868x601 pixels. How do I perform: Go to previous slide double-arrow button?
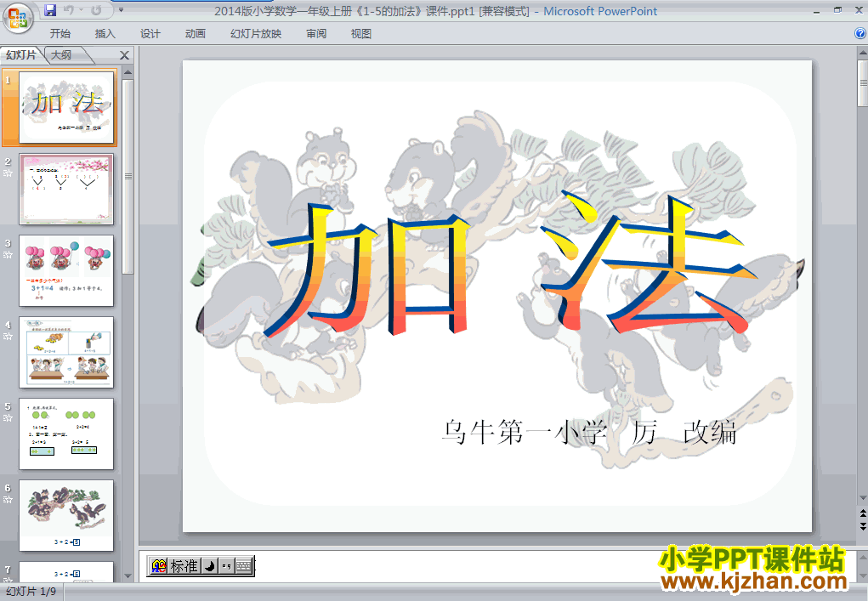pos(862,513)
